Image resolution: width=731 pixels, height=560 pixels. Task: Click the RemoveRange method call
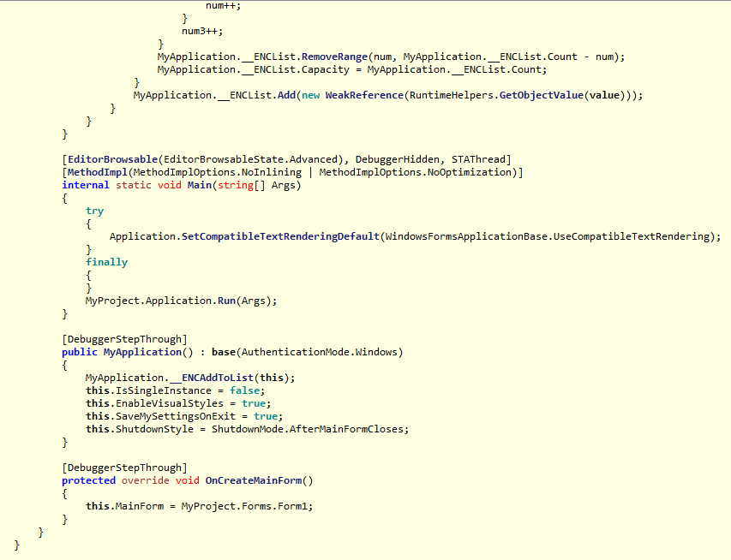(335, 57)
